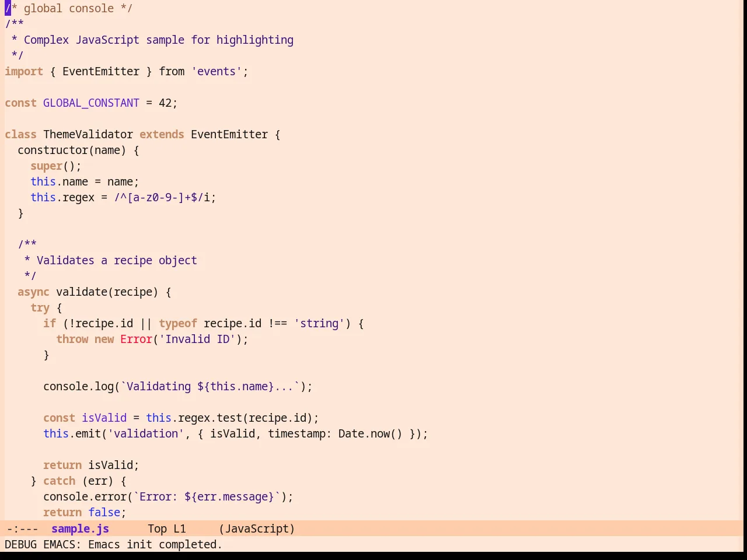The height and width of the screenshot is (560, 747).
Task: Place cursor on GLOBAL_CONSTANT identifier
Action: tap(91, 103)
